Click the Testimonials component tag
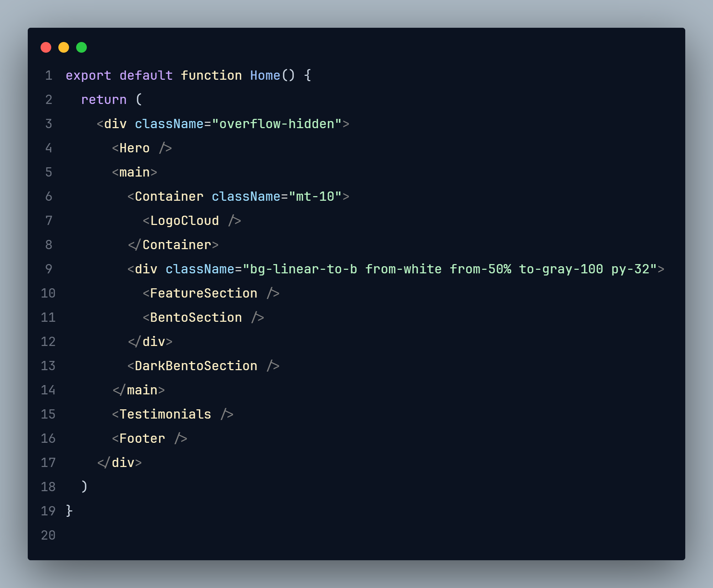The image size is (713, 588). 165,414
